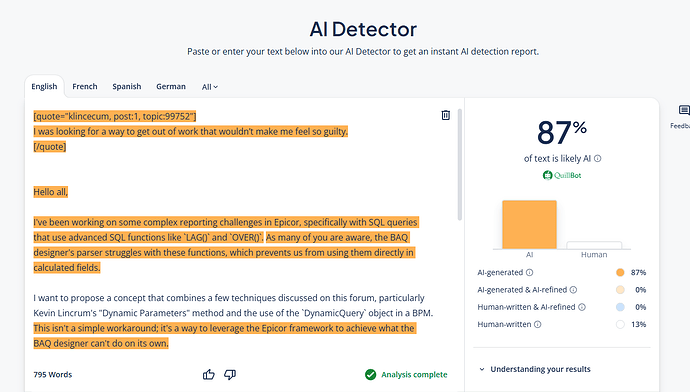Screen dimensions: 690x392
Task: Show info icon for Human-written
Action: (538, 324)
